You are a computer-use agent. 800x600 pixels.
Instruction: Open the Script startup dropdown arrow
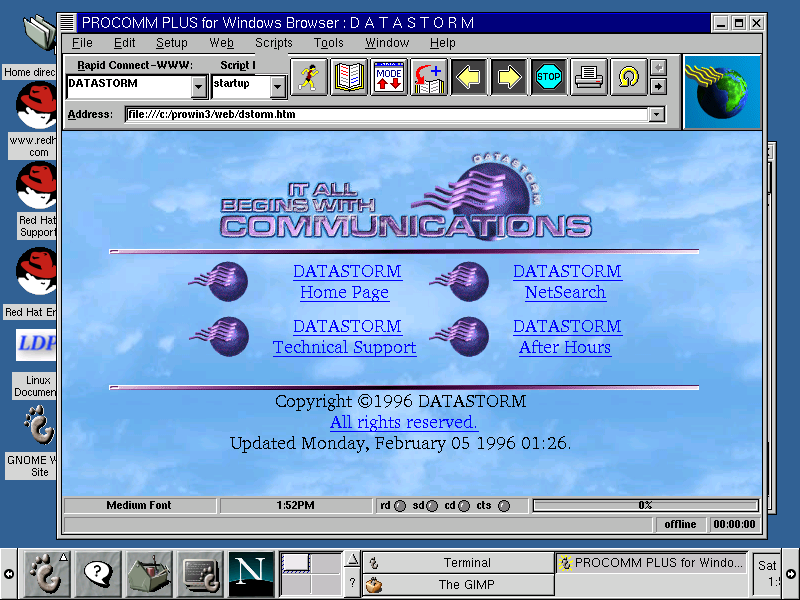[x=277, y=87]
